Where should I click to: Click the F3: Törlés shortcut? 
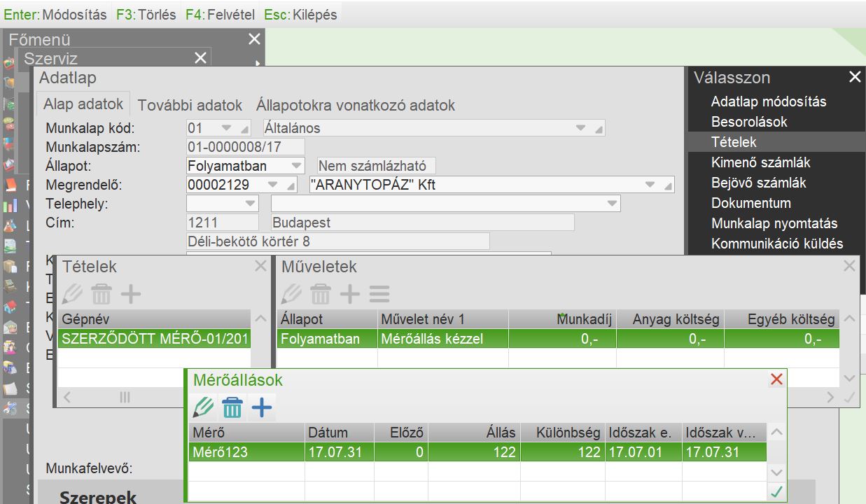pos(146,14)
